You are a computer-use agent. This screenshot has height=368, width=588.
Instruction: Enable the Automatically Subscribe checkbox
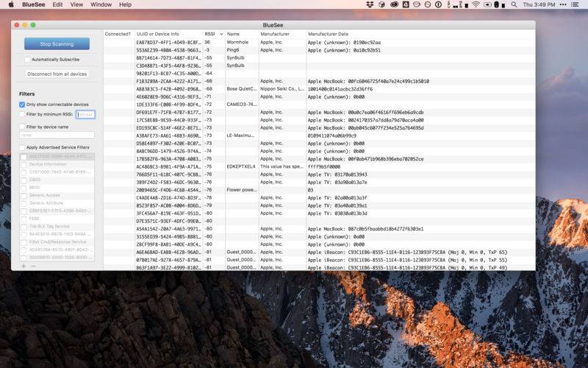[x=27, y=60]
